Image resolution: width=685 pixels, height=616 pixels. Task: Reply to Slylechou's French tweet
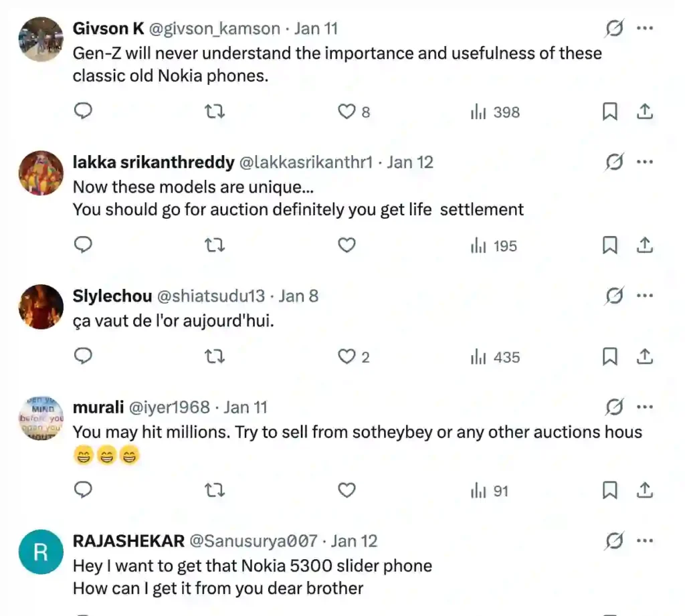coord(82,356)
